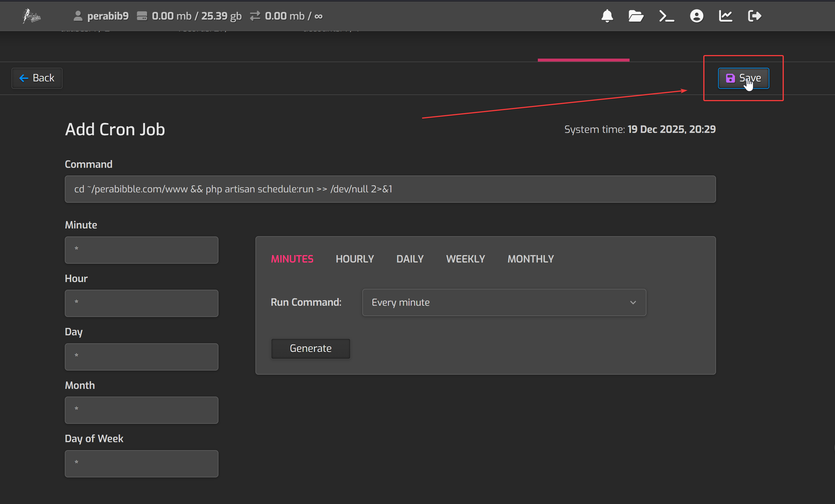Open the user account icon
The width and height of the screenshot is (835, 504).
pyautogui.click(x=696, y=16)
